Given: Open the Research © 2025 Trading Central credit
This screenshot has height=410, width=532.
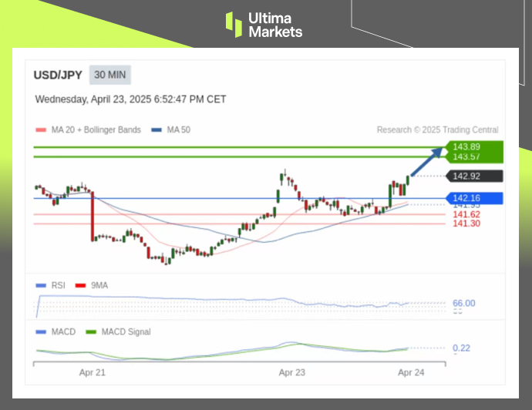Looking at the screenshot, I should pyautogui.click(x=437, y=130).
